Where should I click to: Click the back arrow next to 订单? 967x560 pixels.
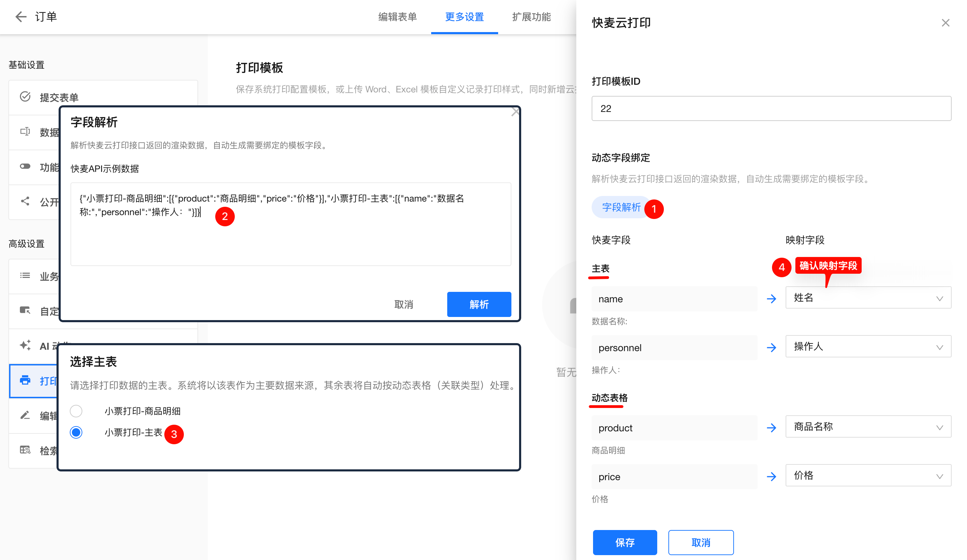click(21, 16)
